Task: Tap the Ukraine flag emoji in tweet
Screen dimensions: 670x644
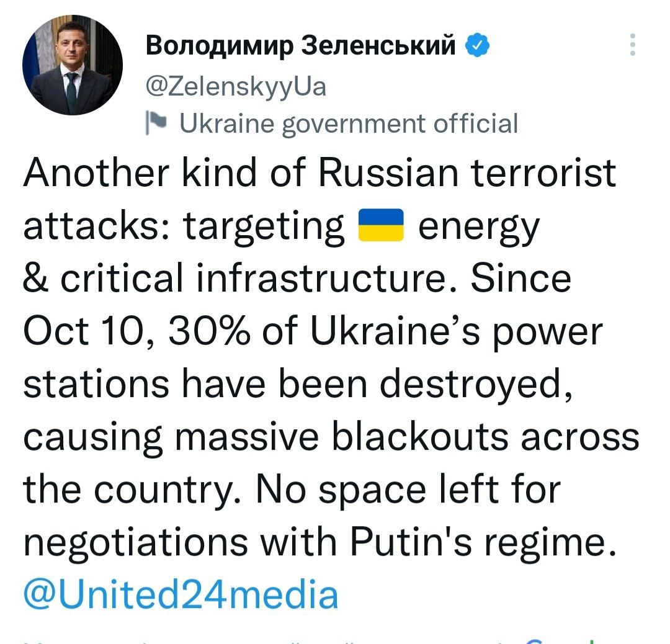Action: [381, 226]
